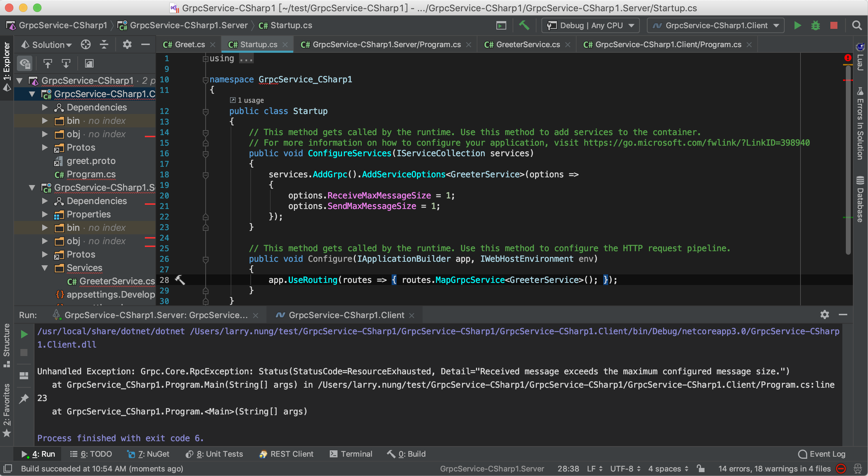Open Errors In Solution side panel
This screenshot has width=868, height=476.
pyautogui.click(x=860, y=124)
